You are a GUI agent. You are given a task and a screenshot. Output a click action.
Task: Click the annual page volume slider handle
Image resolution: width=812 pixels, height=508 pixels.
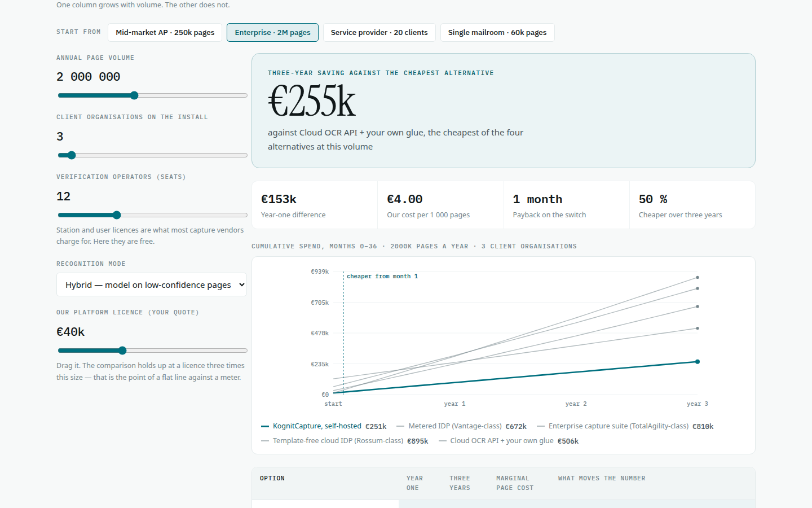click(x=134, y=95)
